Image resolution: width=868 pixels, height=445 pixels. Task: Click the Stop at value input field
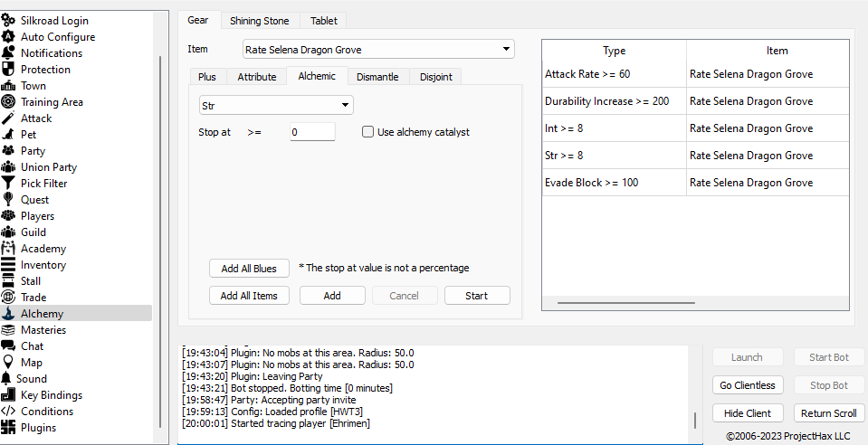point(312,132)
